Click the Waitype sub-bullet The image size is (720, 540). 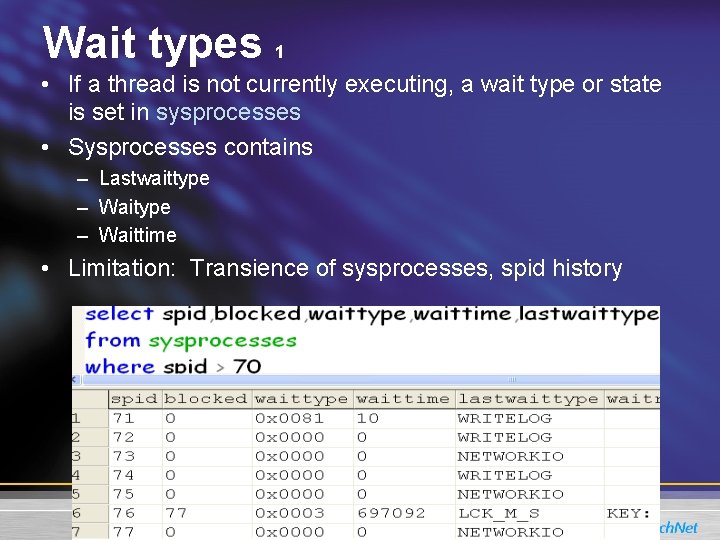tap(135, 207)
